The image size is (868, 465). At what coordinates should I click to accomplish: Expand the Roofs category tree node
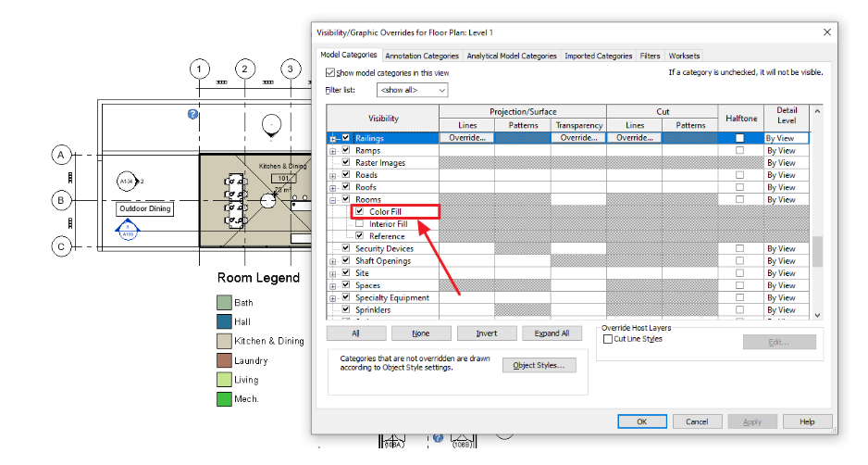point(333,188)
